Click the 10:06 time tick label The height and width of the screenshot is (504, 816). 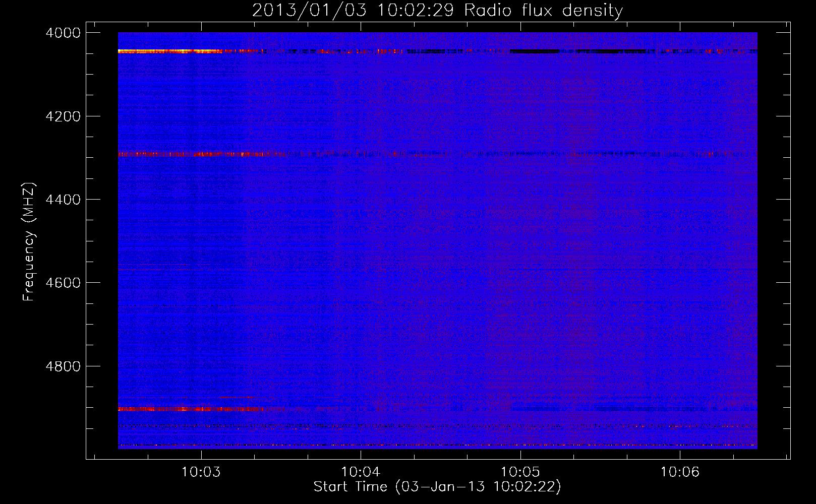pos(680,472)
